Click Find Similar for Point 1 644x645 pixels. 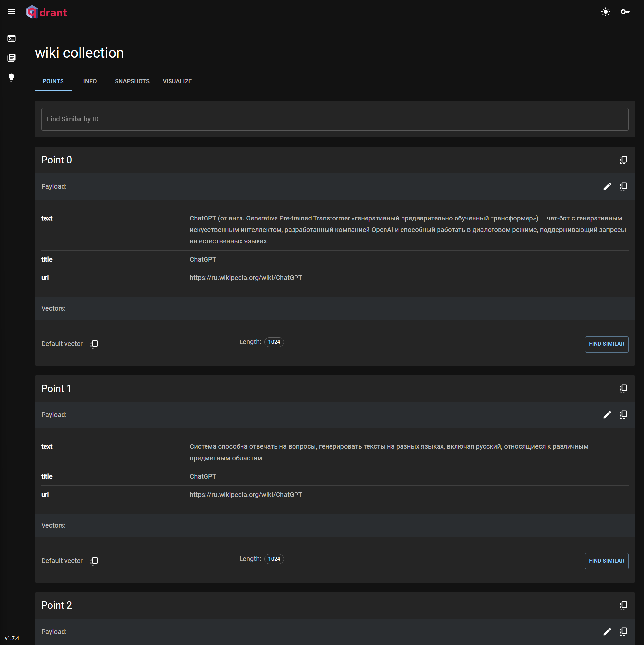[x=607, y=561]
